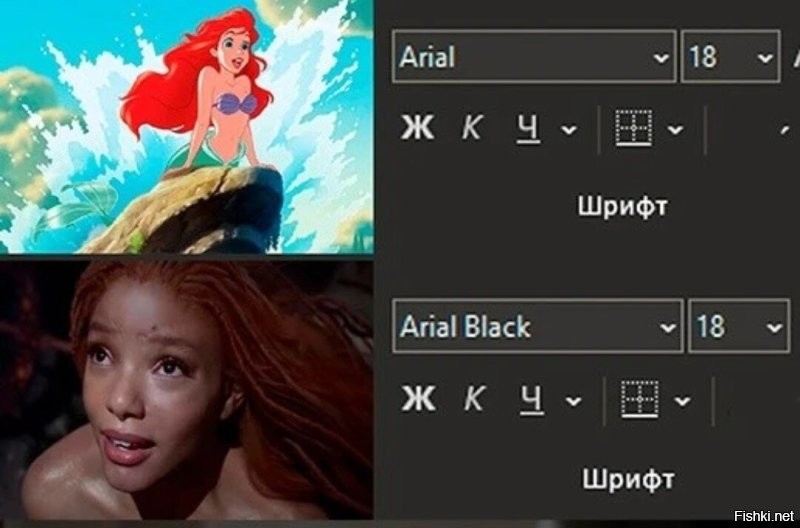800x528 pixels.
Task: Apply underline Ч in Arial Black panel
Action: pos(532,399)
